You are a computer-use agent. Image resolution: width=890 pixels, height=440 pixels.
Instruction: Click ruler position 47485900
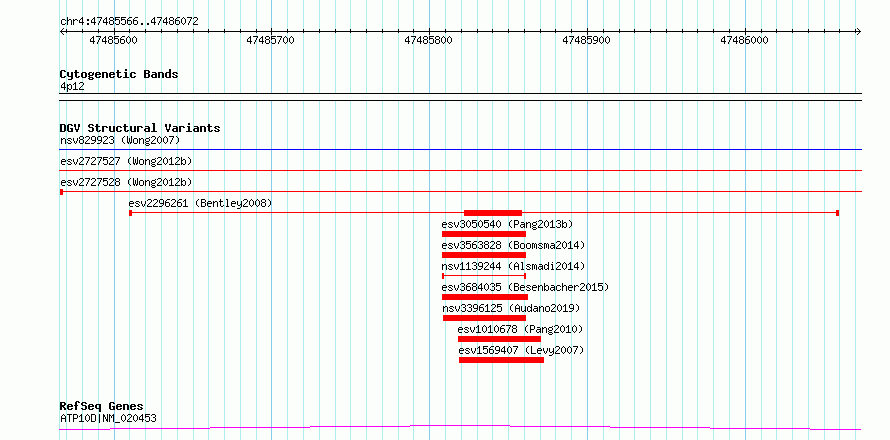tap(586, 40)
